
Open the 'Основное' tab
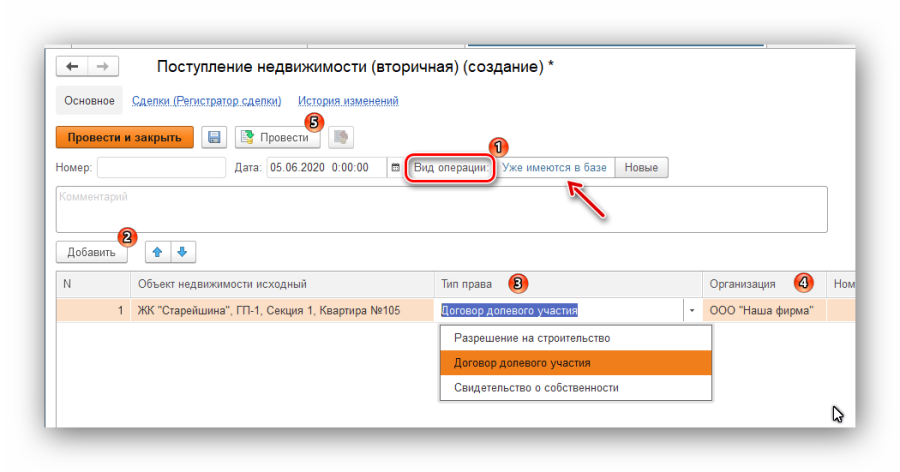(89, 101)
